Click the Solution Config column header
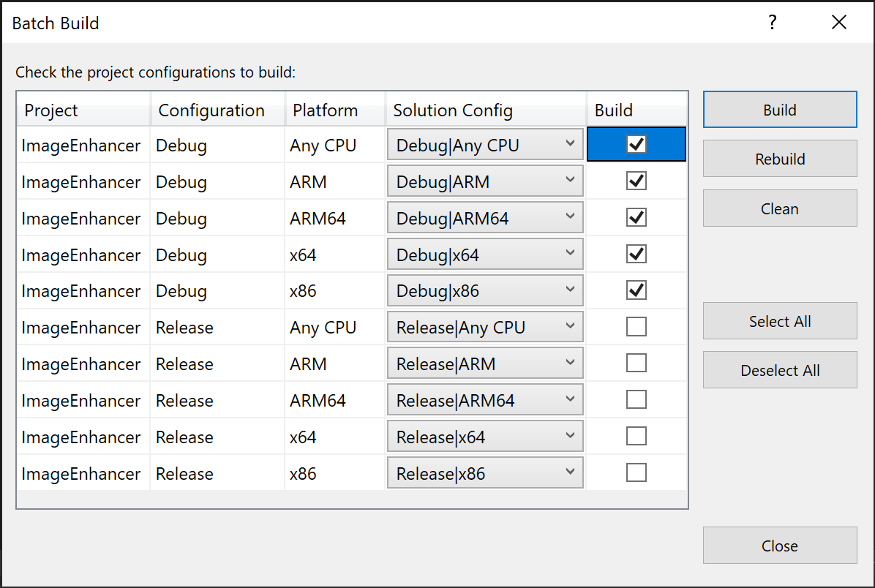The height and width of the screenshot is (588, 875). [x=486, y=110]
